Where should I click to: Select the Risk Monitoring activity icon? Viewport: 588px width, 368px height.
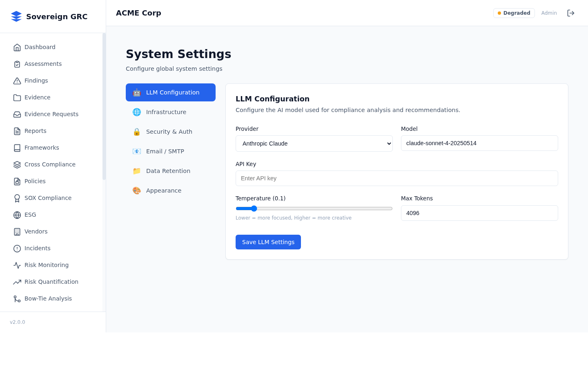coord(17,265)
